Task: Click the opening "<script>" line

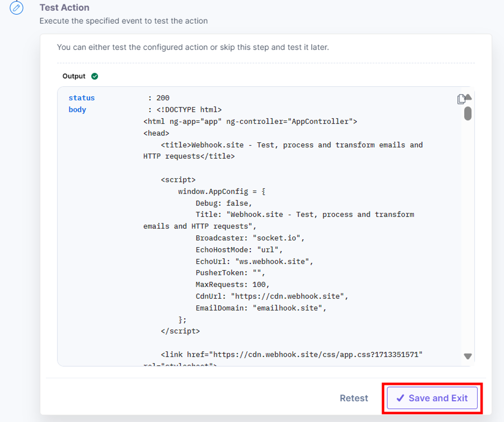Action: [178, 180]
